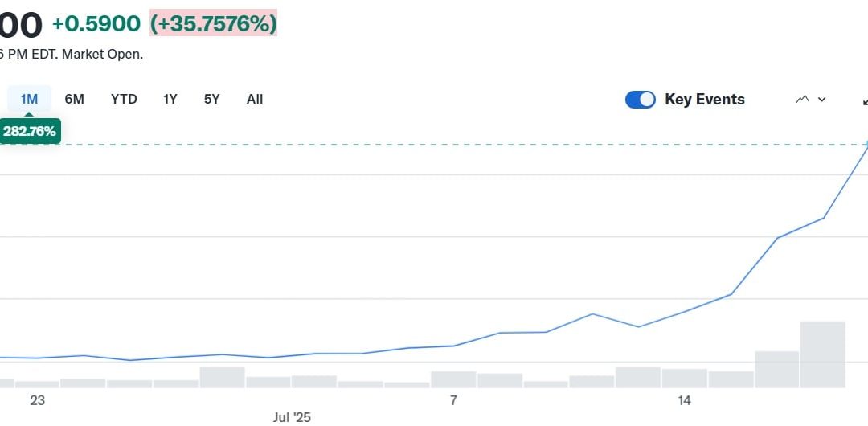Click the +0.5900 price change value
The width and height of the screenshot is (868, 426).
click(96, 24)
